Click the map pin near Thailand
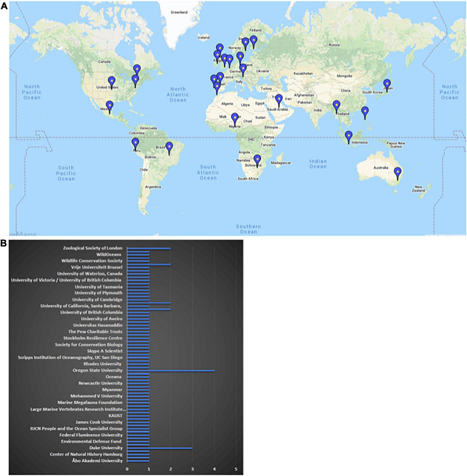The height and width of the screenshot is (476, 467). [336, 106]
